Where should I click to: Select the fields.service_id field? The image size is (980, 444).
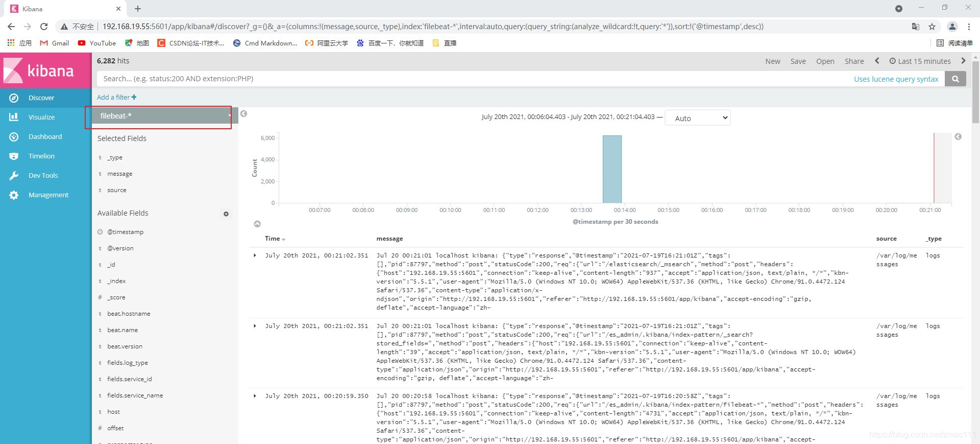[x=130, y=379]
